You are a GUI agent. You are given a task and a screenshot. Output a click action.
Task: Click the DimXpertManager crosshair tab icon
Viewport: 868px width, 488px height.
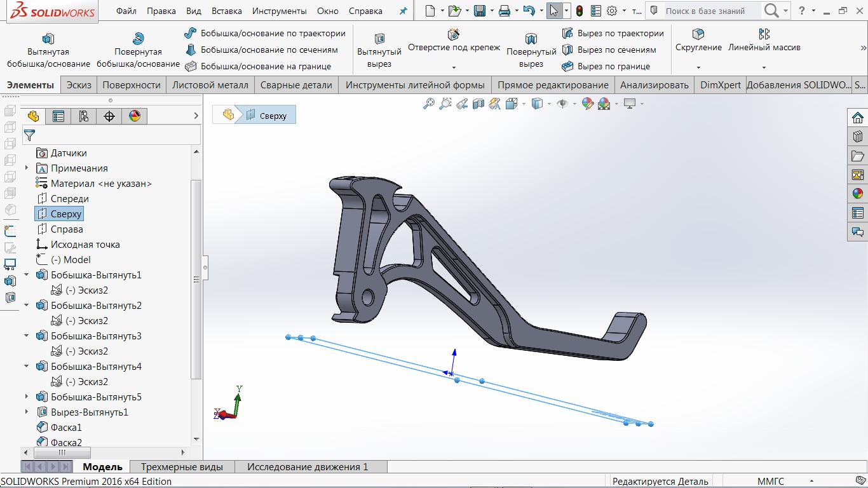pos(109,116)
